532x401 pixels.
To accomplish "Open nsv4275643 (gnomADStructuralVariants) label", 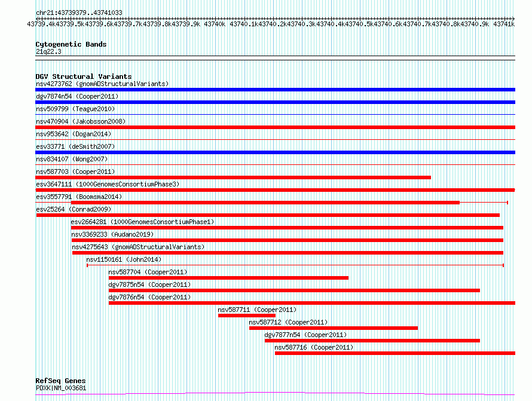I will 138,247.
